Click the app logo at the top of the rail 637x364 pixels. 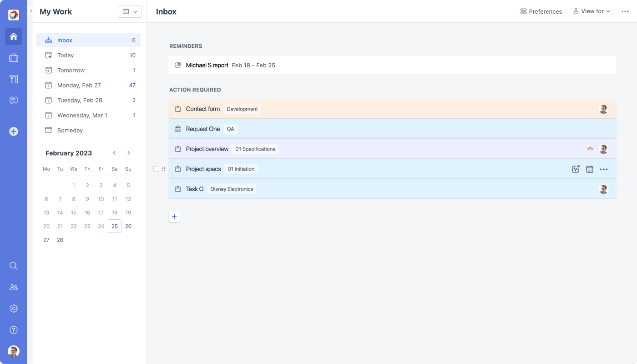click(x=14, y=15)
